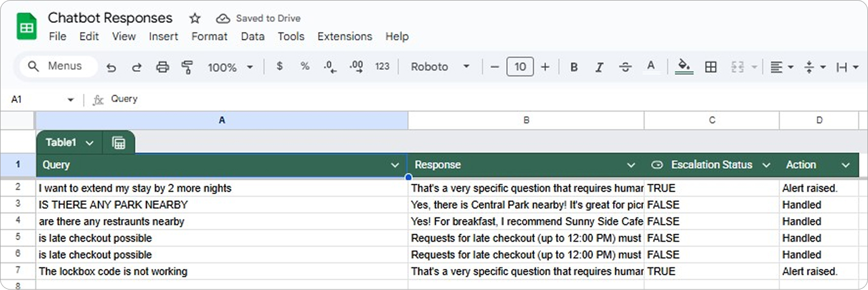Click the print icon
This screenshot has width=868, height=290.
[162, 67]
